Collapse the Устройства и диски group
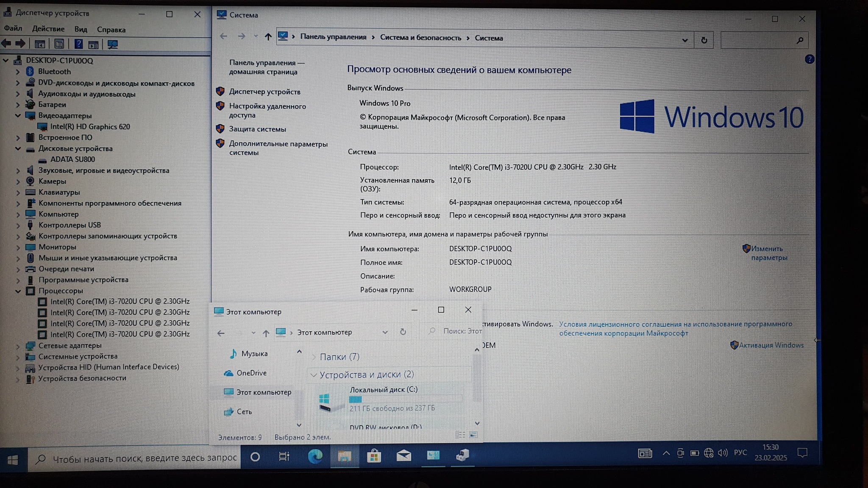 314,375
